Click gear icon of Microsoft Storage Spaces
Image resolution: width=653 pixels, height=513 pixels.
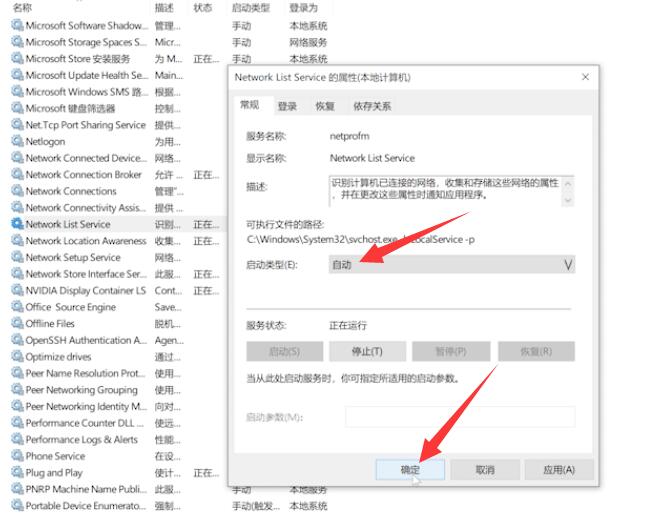(17, 42)
